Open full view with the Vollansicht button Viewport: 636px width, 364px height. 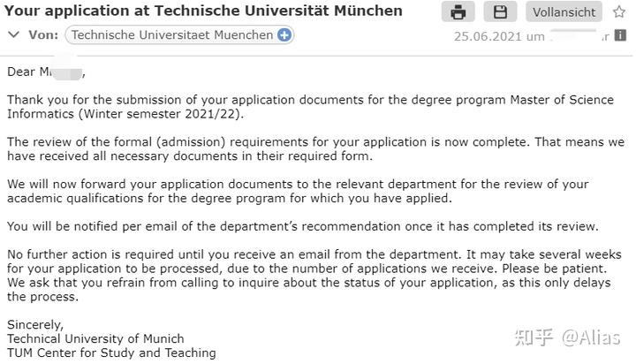564,11
